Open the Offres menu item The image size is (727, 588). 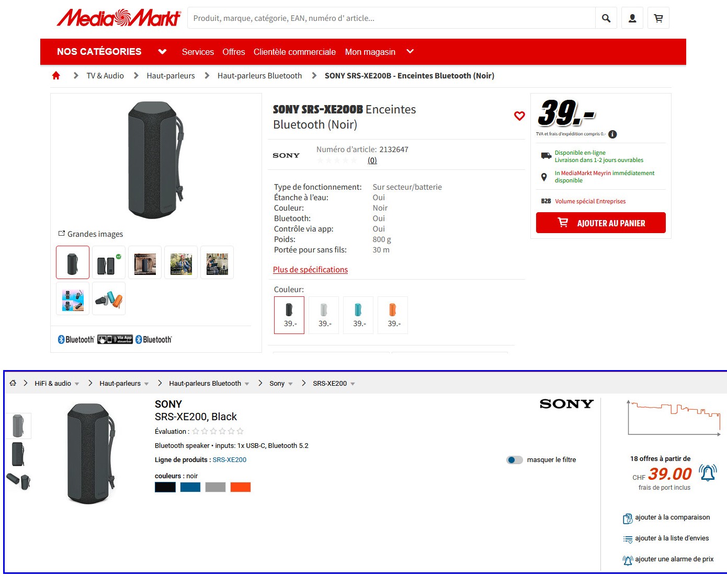(x=233, y=52)
